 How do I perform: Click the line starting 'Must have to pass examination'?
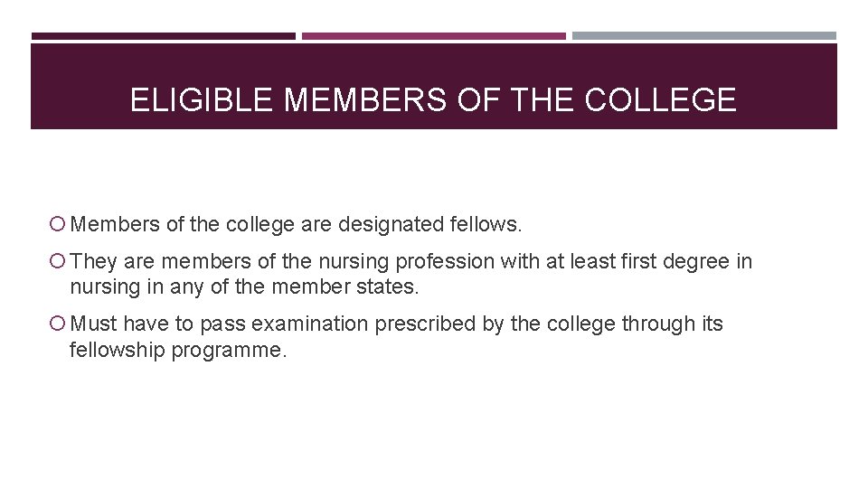point(396,324)
